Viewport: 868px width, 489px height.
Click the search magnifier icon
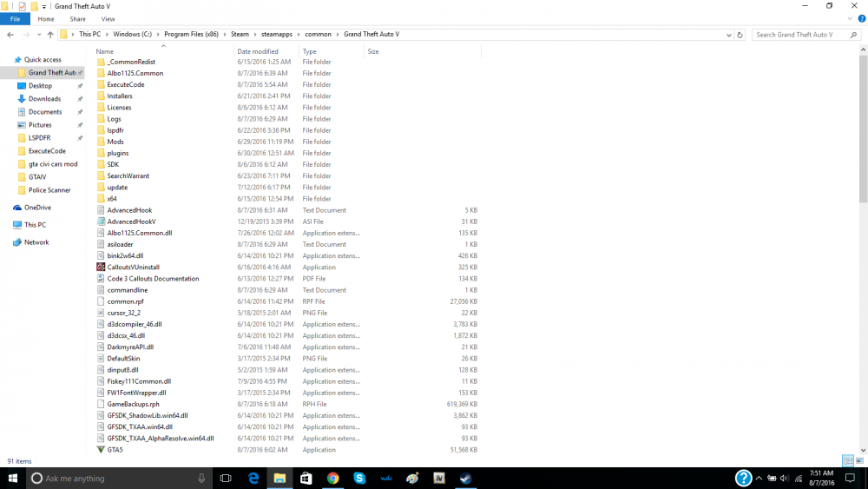[853, 35]
